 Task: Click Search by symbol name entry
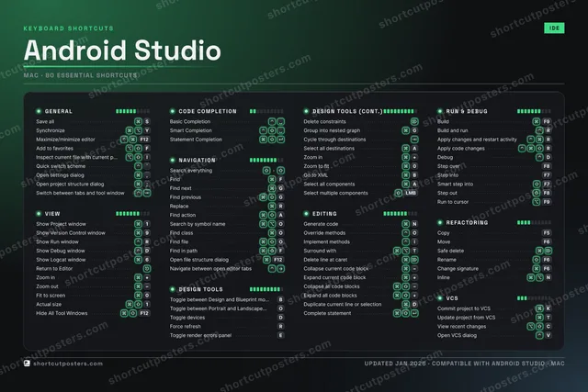point(227,224)
